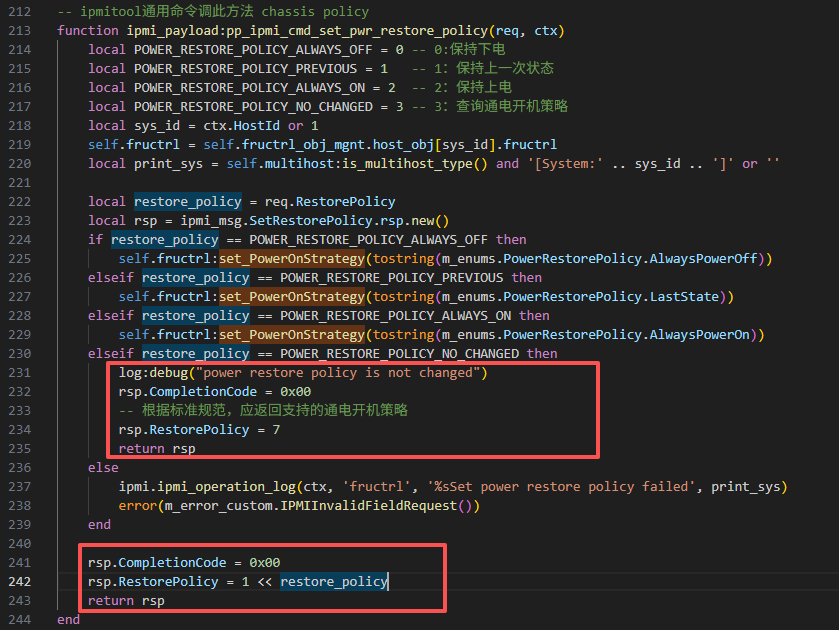Click ipmi_msg.SetRestorePolicy.rsp.new() on line 223
Image resolution: width=839 pixels, height=630 pixels.
(315, 221)
